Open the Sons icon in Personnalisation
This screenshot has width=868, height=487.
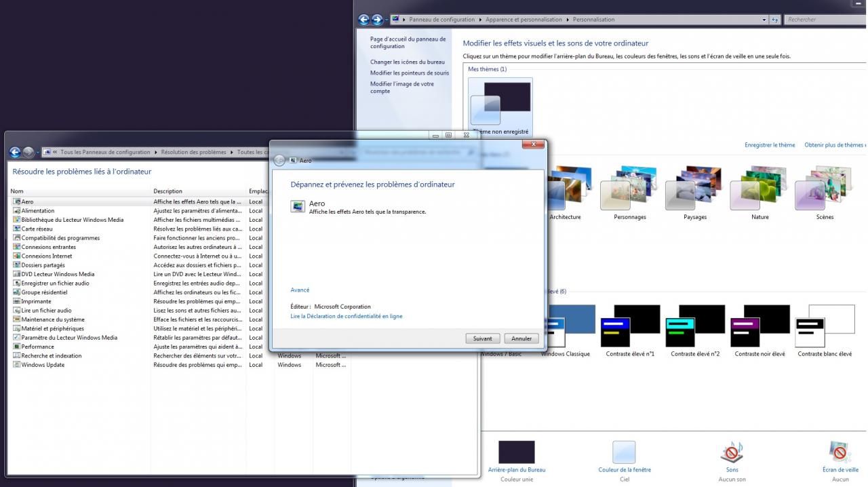pos(732,452)
